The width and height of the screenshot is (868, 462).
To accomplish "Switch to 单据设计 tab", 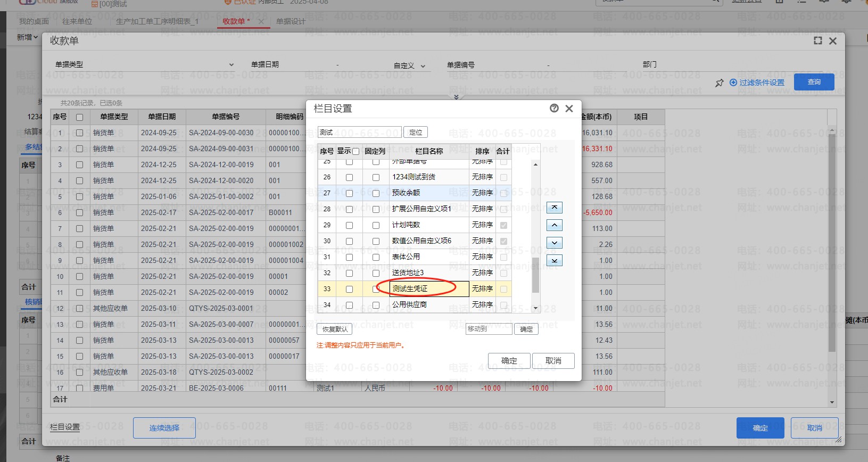I will click(x=291, y=21).
